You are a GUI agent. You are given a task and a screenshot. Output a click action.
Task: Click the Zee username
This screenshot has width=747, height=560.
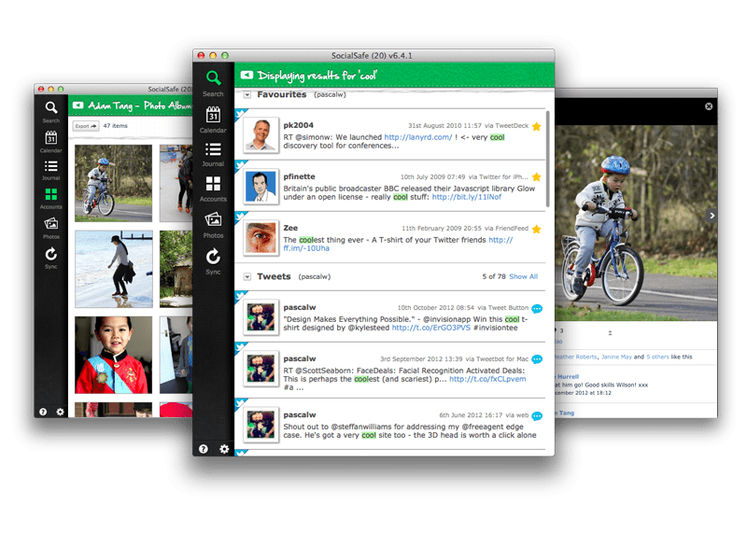coord(290,228)
